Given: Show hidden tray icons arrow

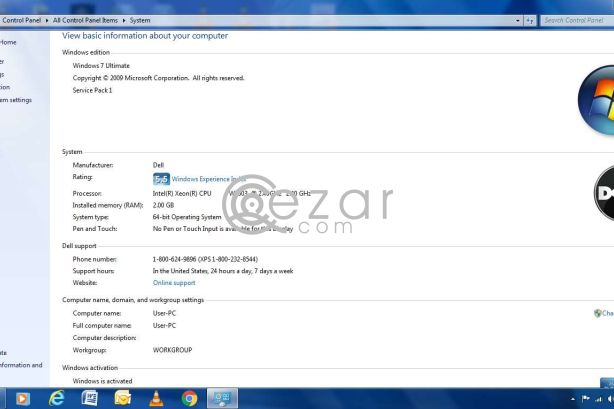Looking at the screenshot, I should (x=573, y=399).
